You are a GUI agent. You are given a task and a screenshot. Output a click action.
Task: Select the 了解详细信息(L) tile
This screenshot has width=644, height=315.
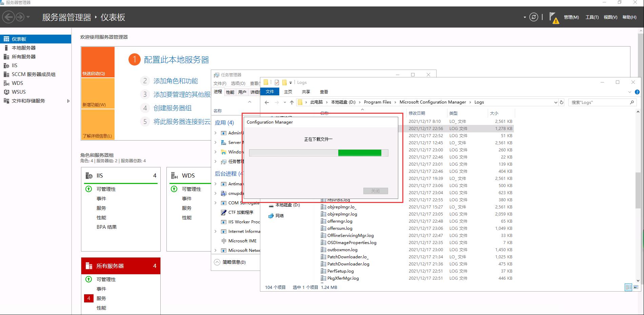tap(98, 124)
